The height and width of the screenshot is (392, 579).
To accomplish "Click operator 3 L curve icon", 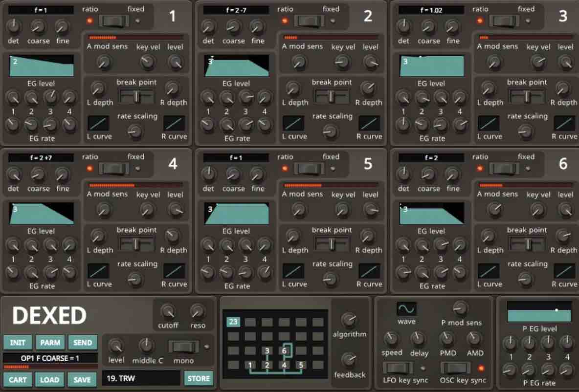I will tap(489, 123).
